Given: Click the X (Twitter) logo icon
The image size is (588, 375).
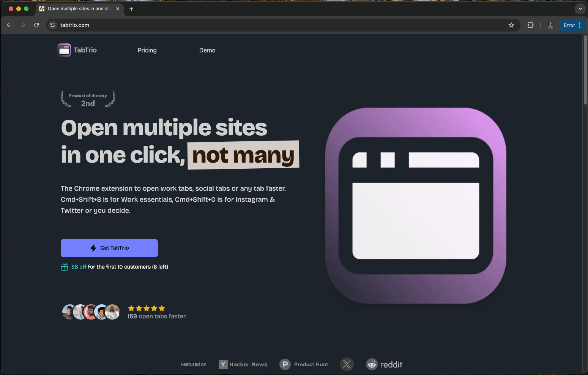Looking at the screenshot, I should [x=347, y=364].
